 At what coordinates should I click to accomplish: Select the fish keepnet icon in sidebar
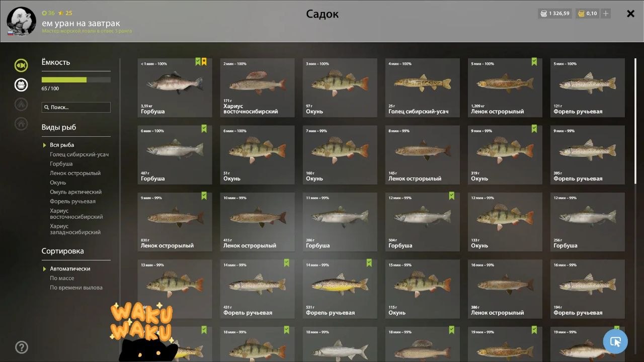21,65
